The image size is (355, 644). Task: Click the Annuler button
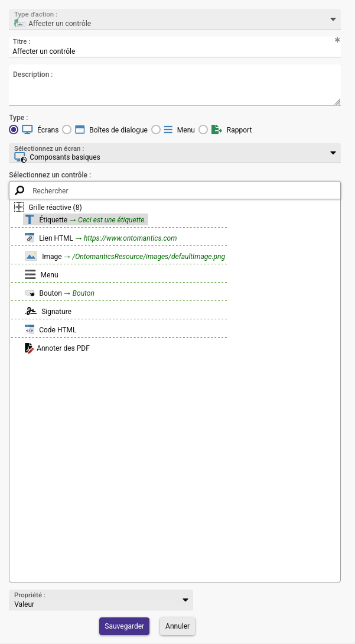tap(178, 626)
